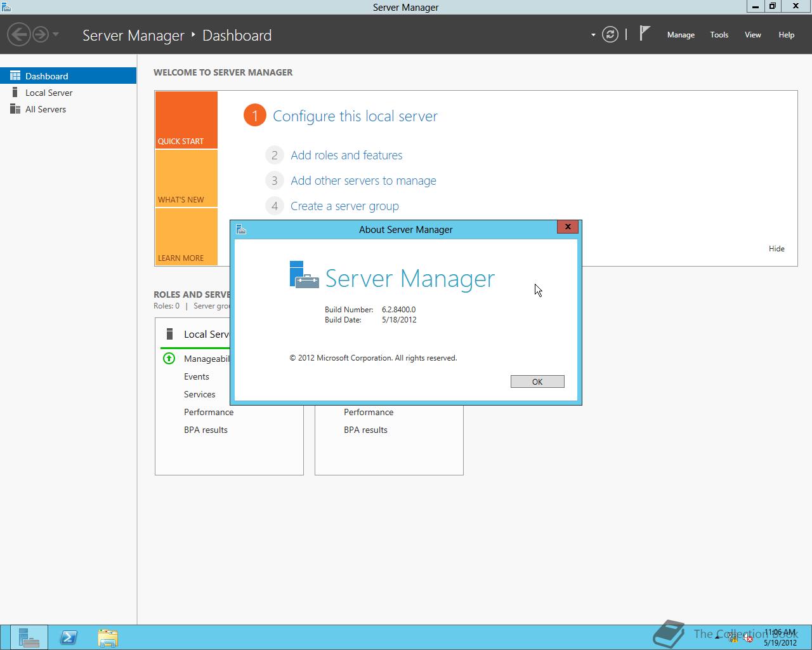Screen dimensions: 812x650
Task: Open the Help menu
Action: click(x=787, y=35)
